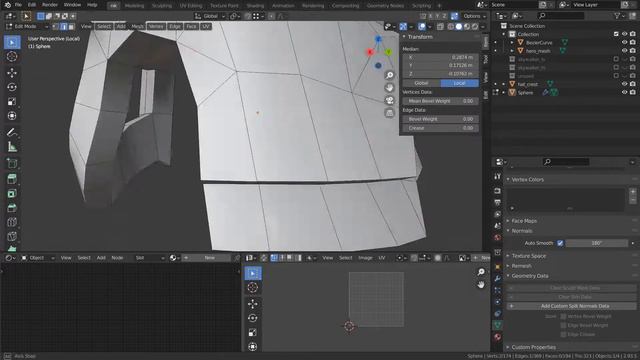The width and height of the screenshot is (640, 360).
Task: Click the viewport pan hand icon
Action: pyautogui.click(x=389, y=88)
